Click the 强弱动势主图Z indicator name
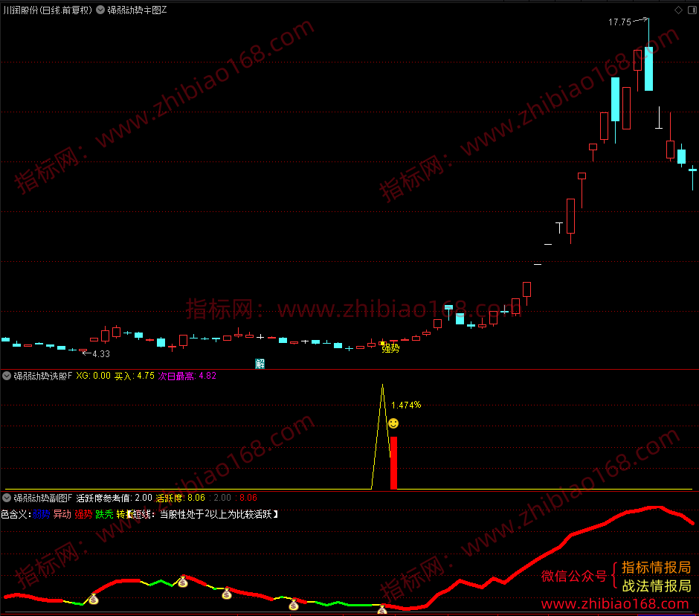Screen dimensions: 699x616 (137, 10)
